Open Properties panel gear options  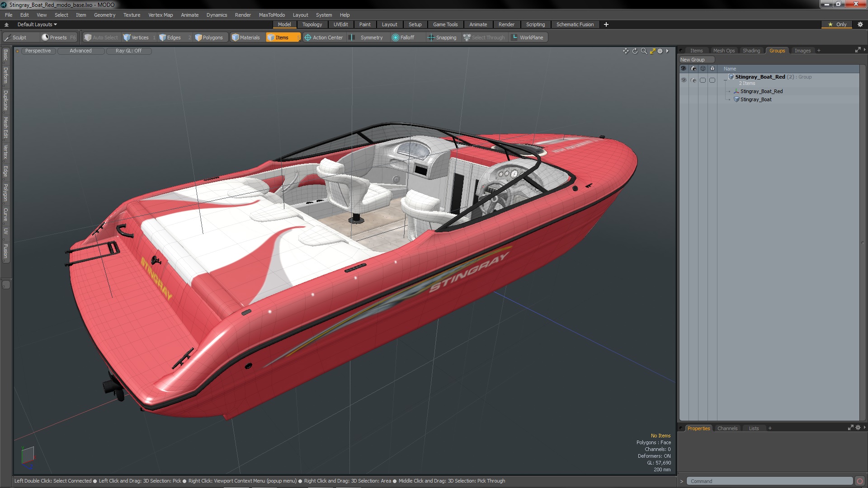pyautogui.click(x=858, y=427)
